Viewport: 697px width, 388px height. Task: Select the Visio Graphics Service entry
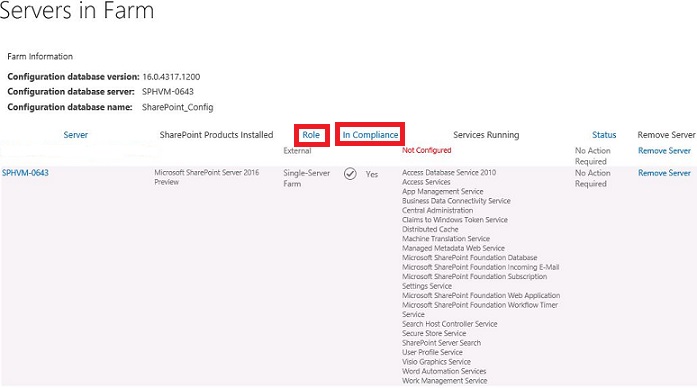[436, 362]
